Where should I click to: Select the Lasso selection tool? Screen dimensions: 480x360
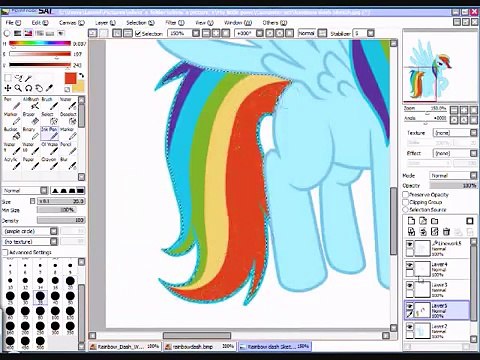tap(18, 79)
